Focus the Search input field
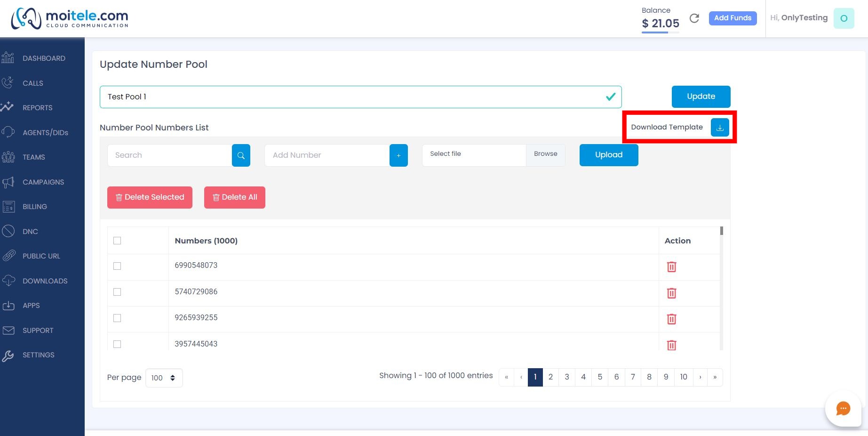The height and width of the screenshot is (436, 868). [170, 155]
